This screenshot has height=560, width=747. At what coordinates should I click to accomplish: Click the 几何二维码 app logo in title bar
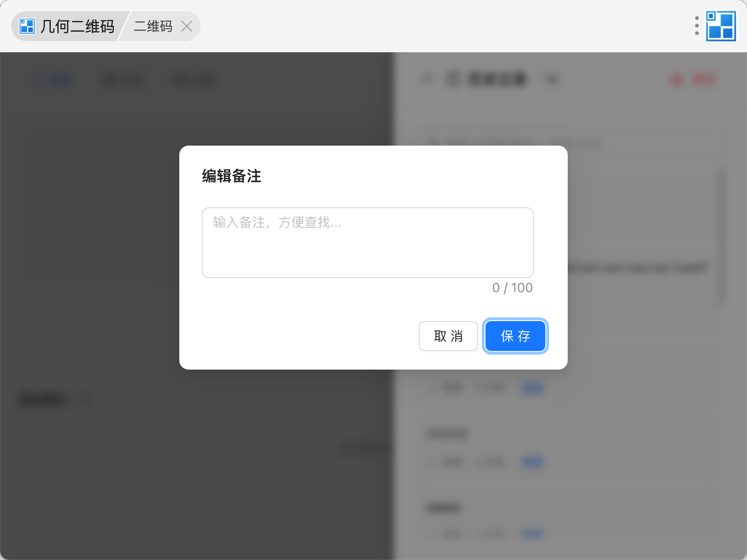click(x=27, y=26)
